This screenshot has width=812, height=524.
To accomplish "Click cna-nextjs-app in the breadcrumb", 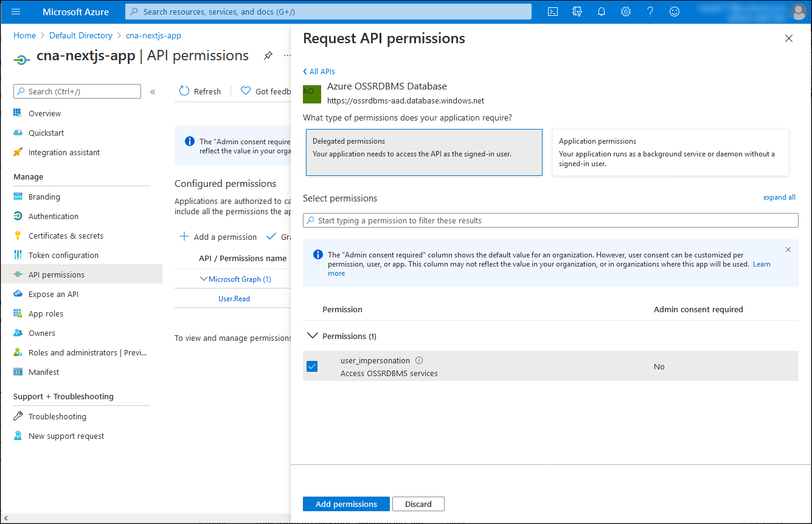I will click(x=153, y=35).
